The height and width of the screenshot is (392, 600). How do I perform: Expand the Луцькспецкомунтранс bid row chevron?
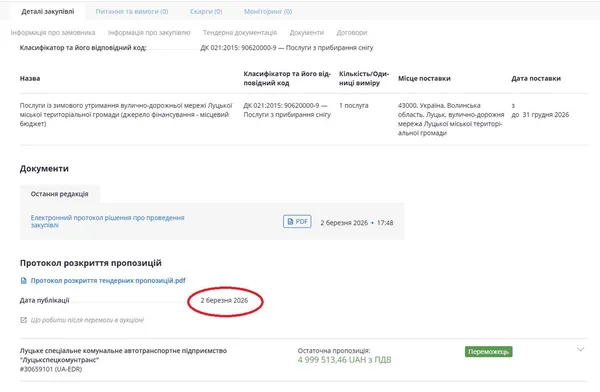point(580,350)
